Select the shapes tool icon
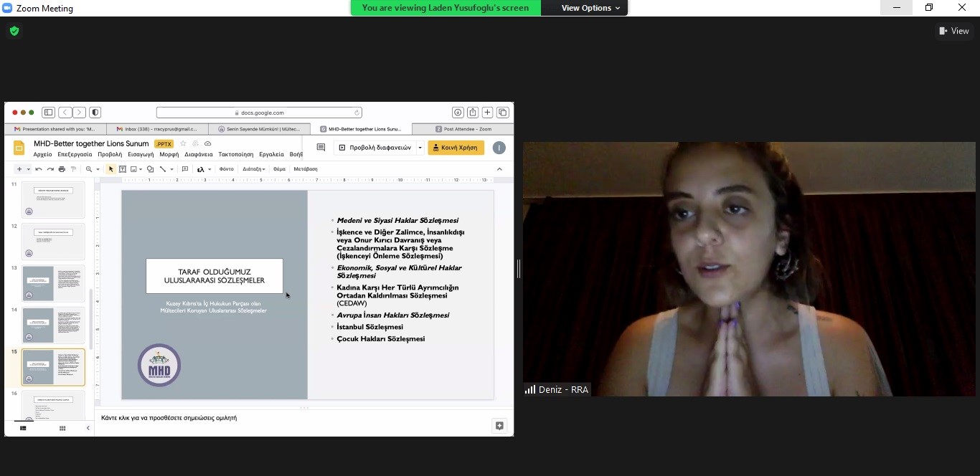 (x=150, y=169)
